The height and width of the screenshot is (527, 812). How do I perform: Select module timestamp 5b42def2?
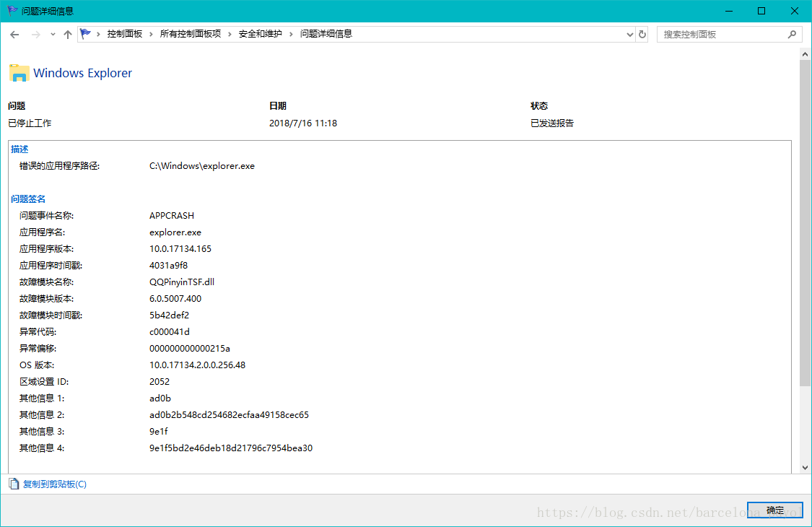(x=170, y=315)
